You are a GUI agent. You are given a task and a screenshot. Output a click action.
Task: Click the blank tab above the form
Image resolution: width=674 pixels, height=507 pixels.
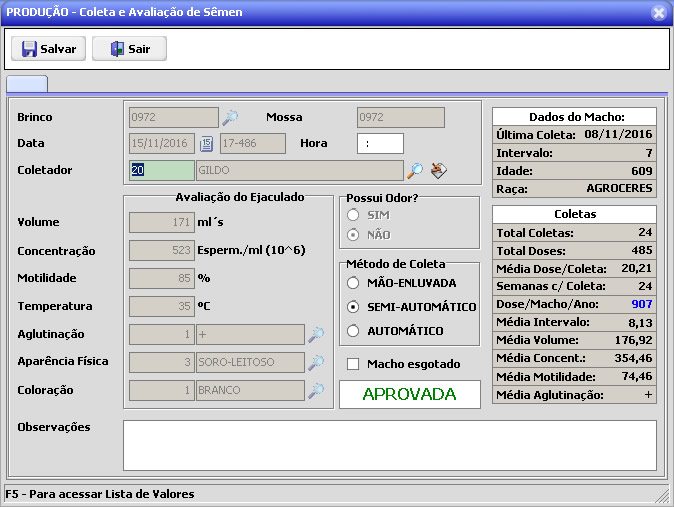[27, 83]
